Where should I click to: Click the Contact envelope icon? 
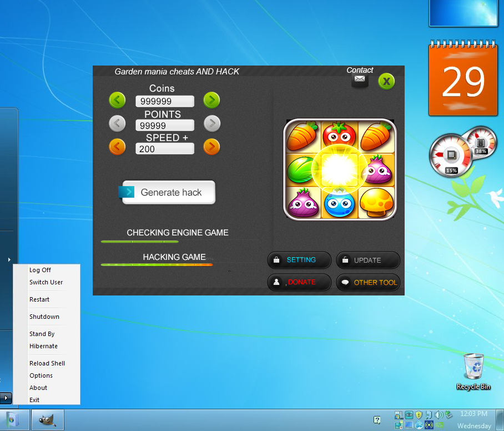[360, 80]
